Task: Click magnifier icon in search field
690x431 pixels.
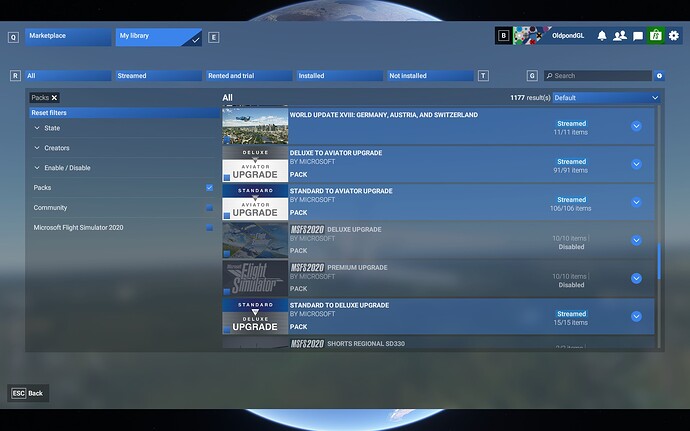Action: pyautogui.click(x=550, y=76)
